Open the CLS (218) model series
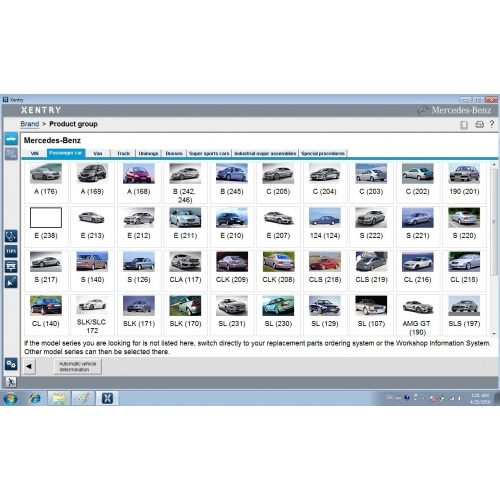 point(325,271)
